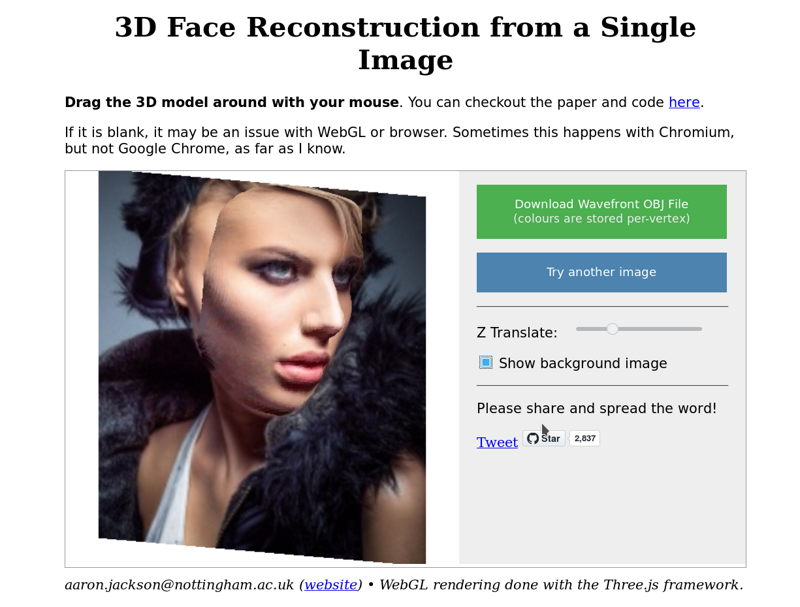This screenshot has height=607, width=800.
Task: Click the 'Show background image' label text
Action: point(583,363)
